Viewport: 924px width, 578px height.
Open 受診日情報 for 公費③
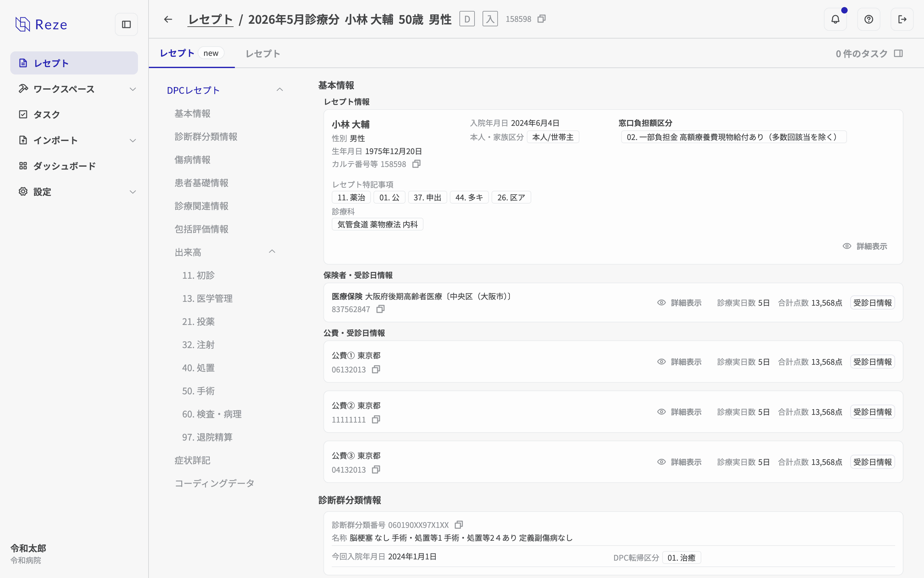click(872, 462)
